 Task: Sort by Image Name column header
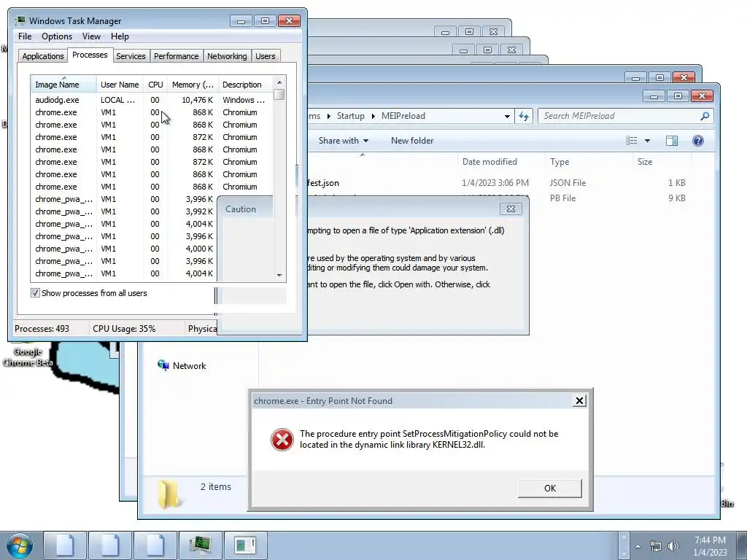pyautogui.click(x=64, y=85)
